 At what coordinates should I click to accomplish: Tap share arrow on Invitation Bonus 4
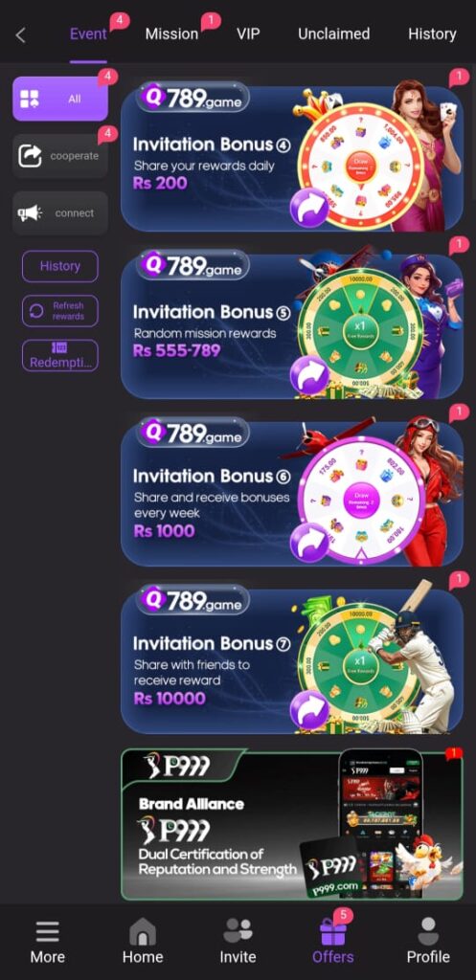pyautogui.click(x=309, y=209)
